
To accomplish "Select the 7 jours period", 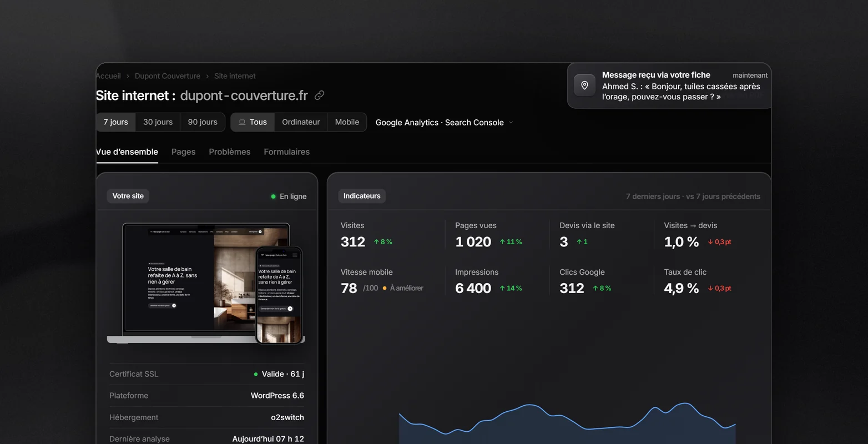I will click(x=115, y=122).
